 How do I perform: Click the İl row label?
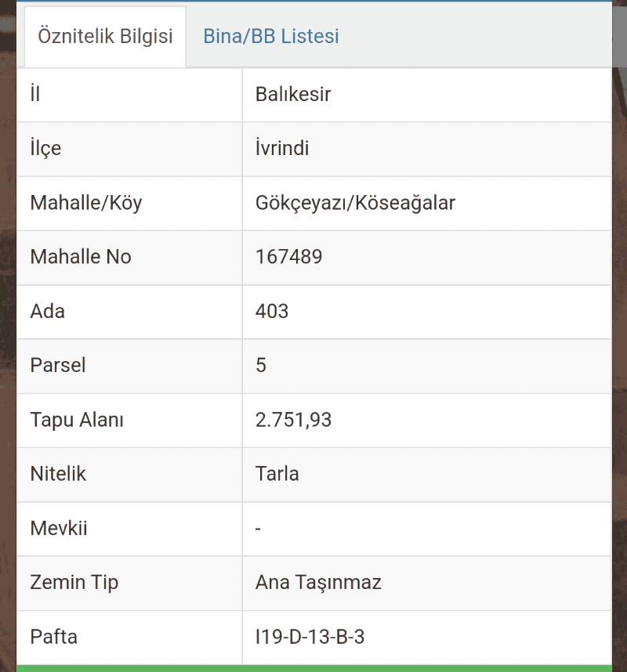35,93
